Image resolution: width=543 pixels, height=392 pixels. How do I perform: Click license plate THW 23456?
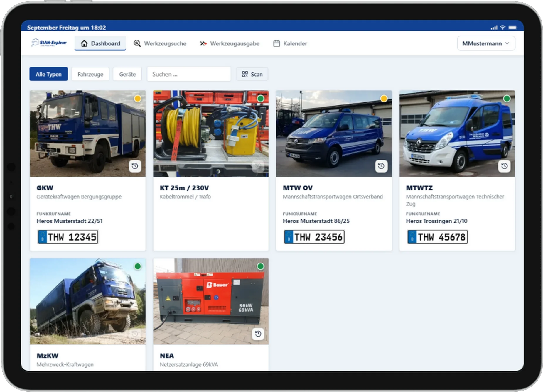pyautogui.click(x=314, y=237)
